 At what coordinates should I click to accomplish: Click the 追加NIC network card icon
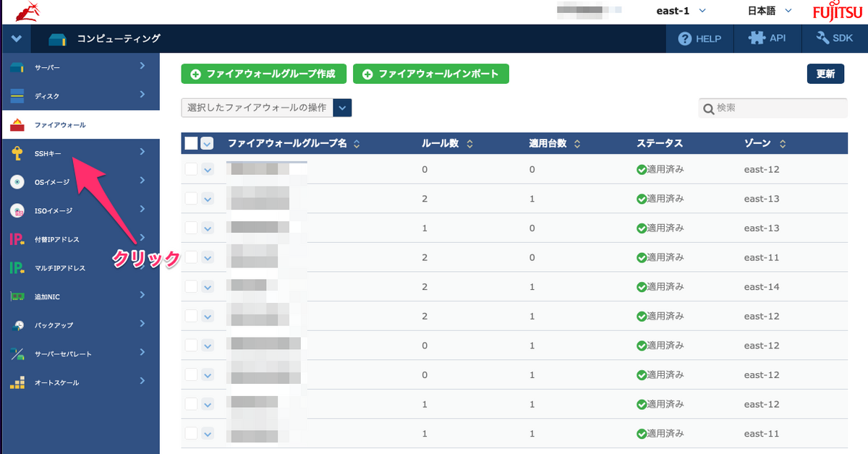click(x=17, y=296)
